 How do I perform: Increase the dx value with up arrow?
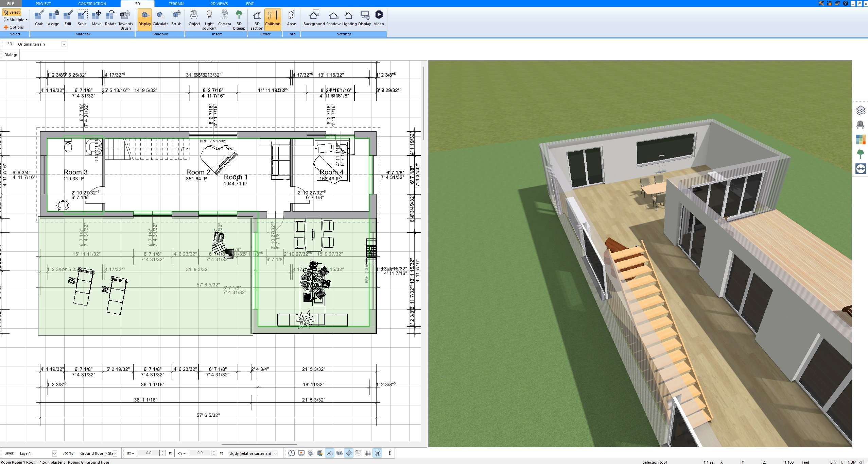point(162,451)
